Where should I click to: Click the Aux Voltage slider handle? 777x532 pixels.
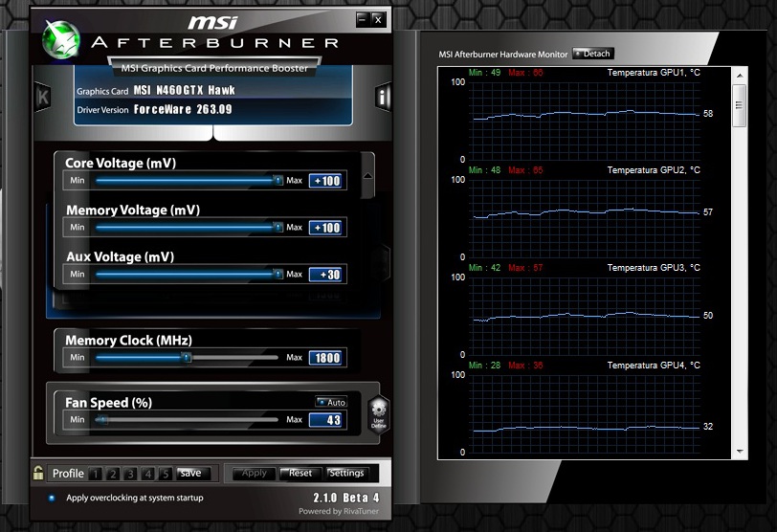(x=278, y=274)
